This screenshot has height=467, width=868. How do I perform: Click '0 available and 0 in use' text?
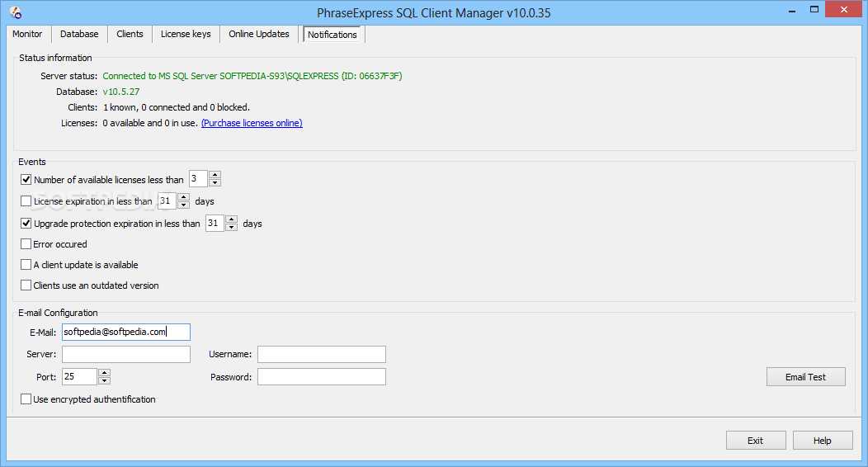(150, 123)
